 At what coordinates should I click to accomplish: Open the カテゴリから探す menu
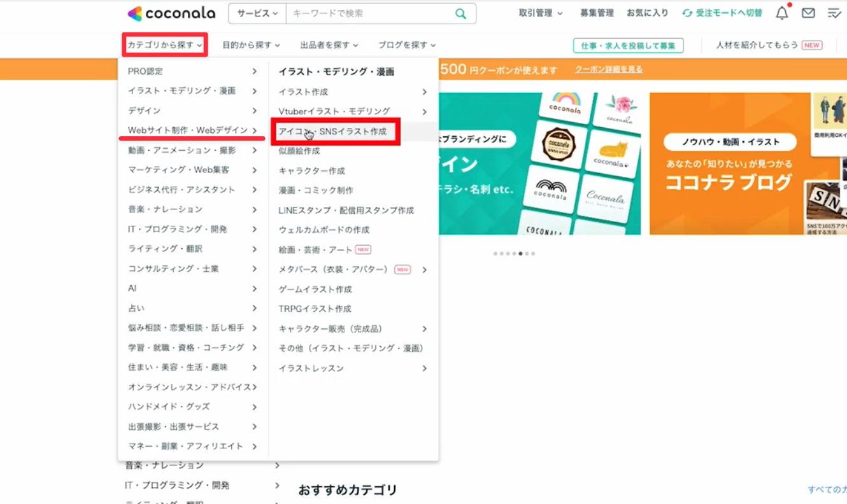click(164, 45)
